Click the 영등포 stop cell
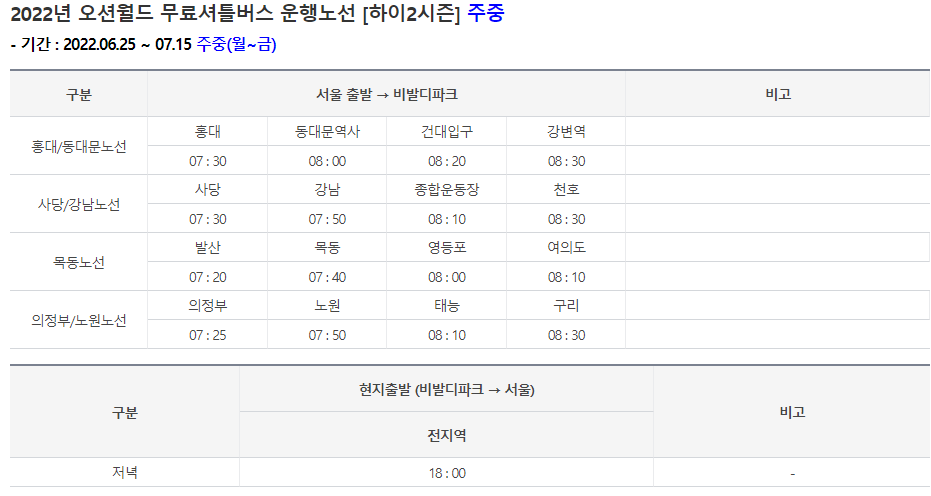Viewport: 931px width, 496px height. (x=446, y=248)
